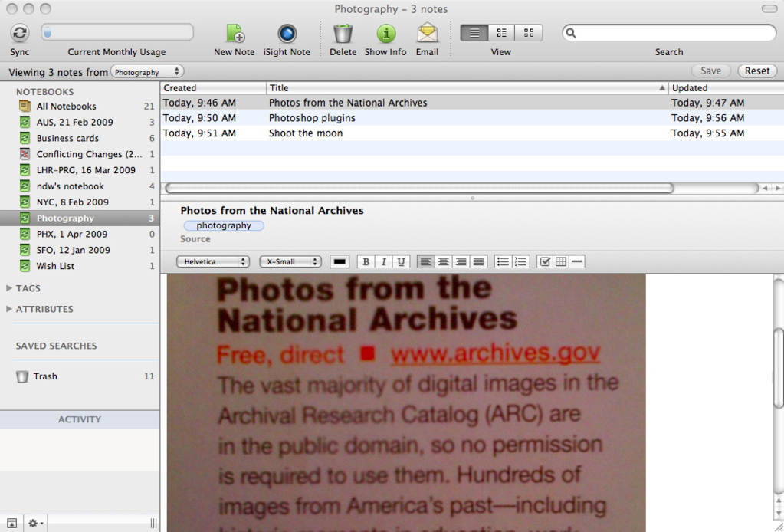Toggle the activity panel button at bottom left
This screenshot has height=532, width=784.
(x=11, y=524)
